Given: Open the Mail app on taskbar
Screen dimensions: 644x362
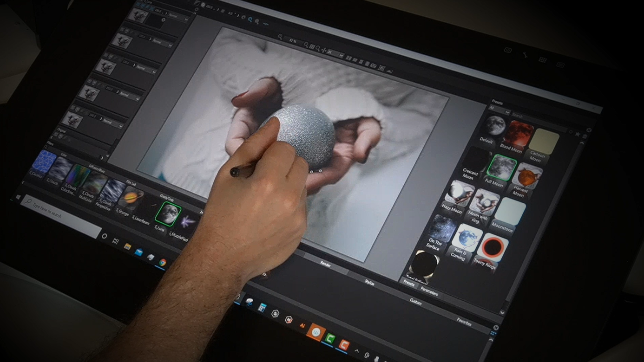Looking at the screenshot, I should coord(138,252).
